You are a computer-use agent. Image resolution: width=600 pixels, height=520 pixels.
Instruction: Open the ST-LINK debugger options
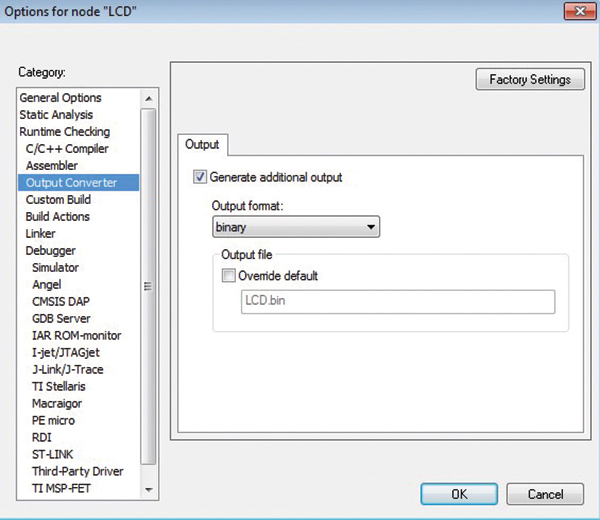(53, 455)
